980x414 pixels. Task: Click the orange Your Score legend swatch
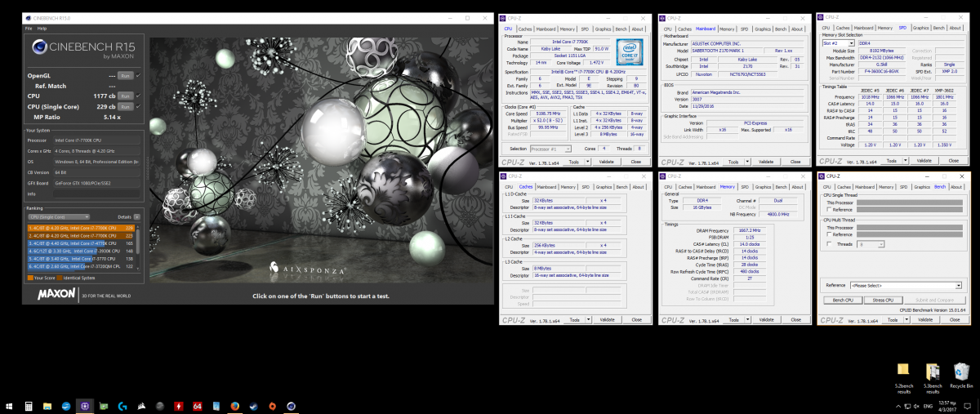coord(30,278)
